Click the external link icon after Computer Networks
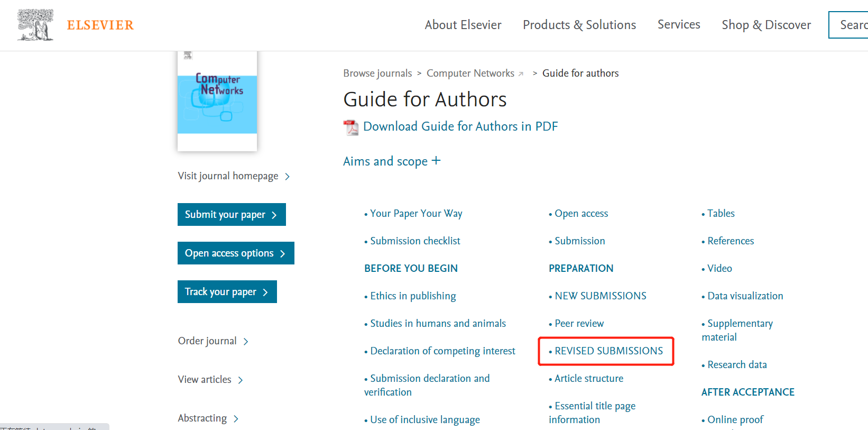The image size is (868, 430). (x=521, y=74)
